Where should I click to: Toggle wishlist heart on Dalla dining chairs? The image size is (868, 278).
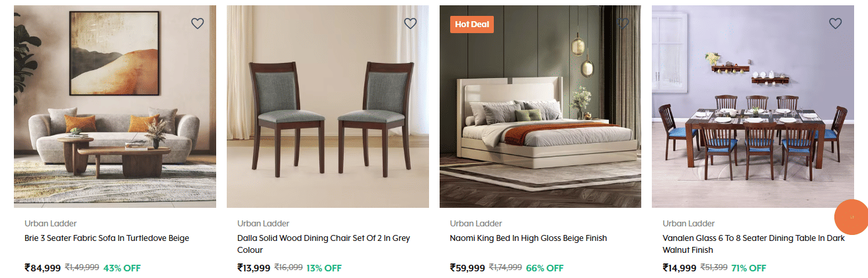[410, 23]
